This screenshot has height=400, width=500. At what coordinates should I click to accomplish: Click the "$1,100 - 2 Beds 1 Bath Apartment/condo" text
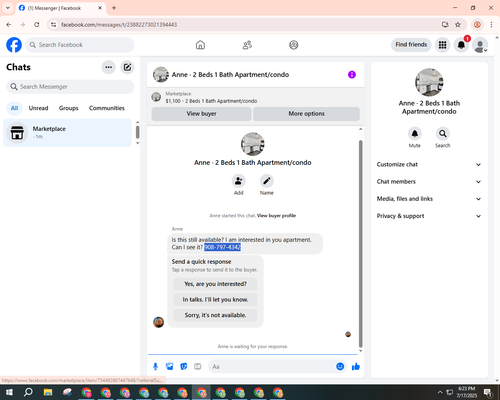point(211,101)
